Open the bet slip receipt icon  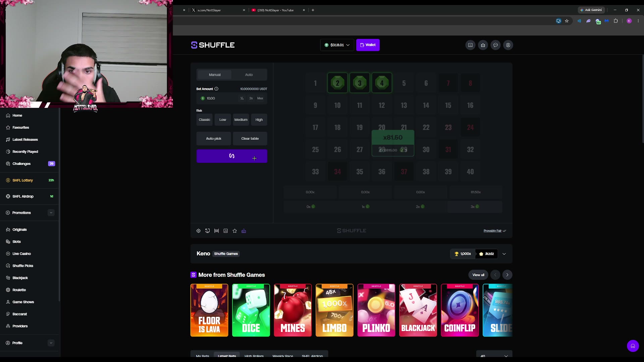click(x=470, y=45)
